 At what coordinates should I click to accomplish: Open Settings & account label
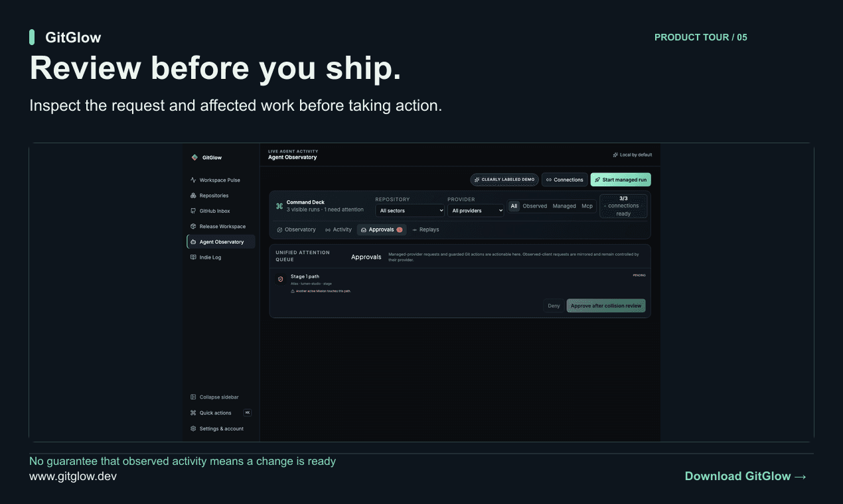[x=222, y=428]
